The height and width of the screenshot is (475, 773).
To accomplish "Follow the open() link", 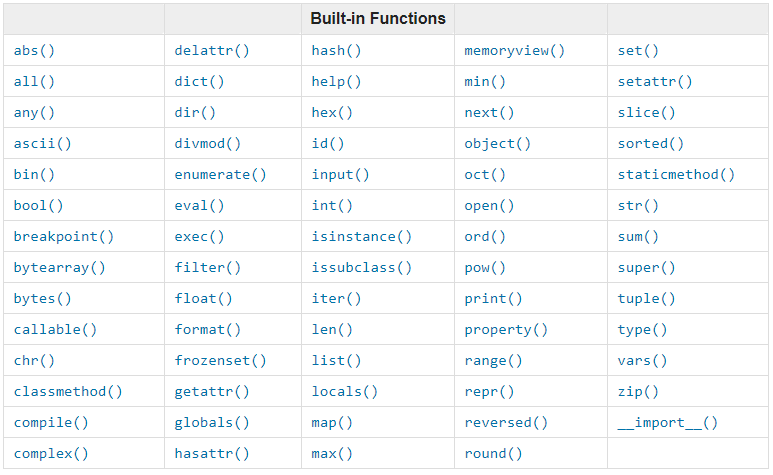I will click(489, 206).
